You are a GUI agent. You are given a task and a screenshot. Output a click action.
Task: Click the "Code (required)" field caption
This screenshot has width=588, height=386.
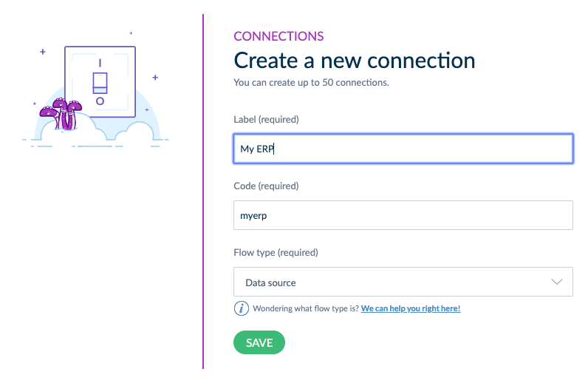click(266, 186)
